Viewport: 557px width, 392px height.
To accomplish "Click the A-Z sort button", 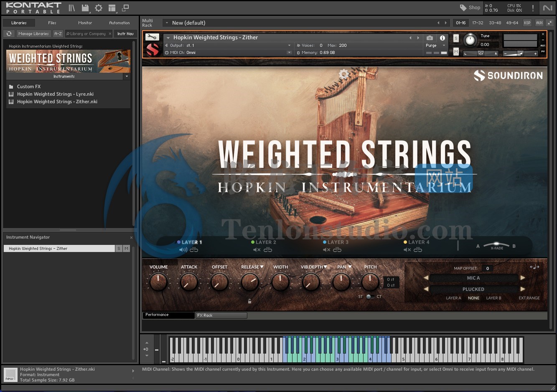I will click(58, 34).
